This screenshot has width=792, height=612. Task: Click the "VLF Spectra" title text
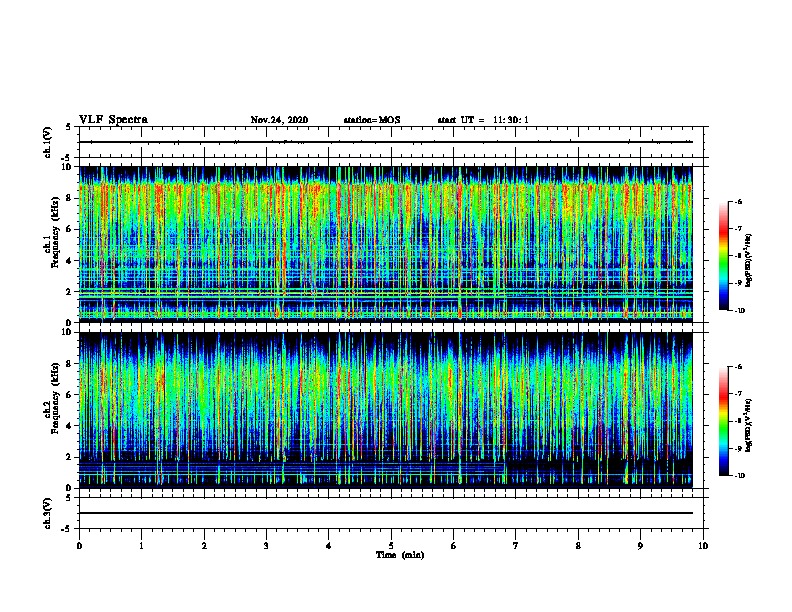click(x=113, y=120)
